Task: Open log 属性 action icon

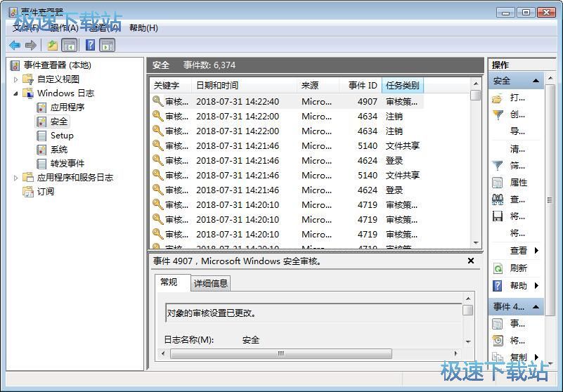Action: [x=498, y=183]
